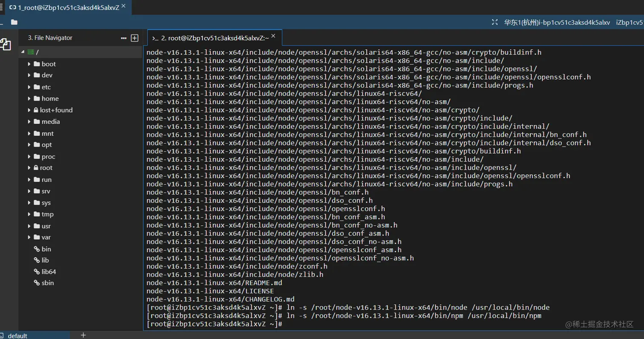Click the terminal line ending README.md

tap(214, 283)
